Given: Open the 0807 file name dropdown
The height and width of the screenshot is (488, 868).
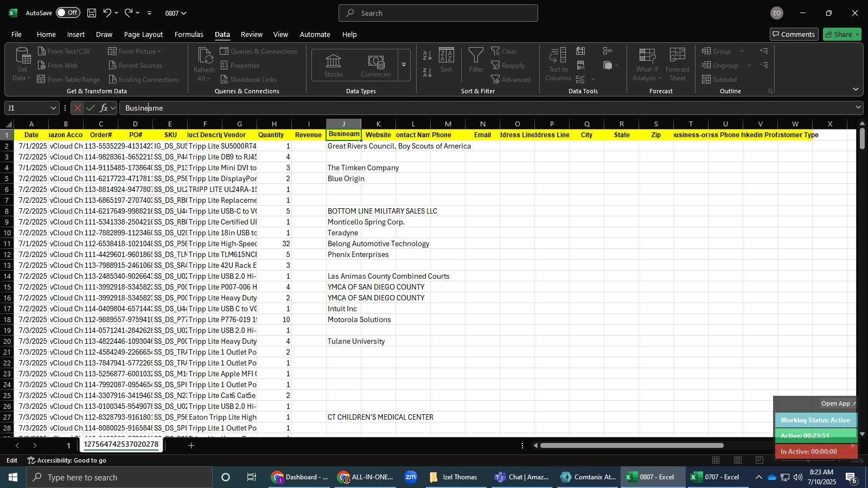Looking at the screenshot, I should point(176,13).
